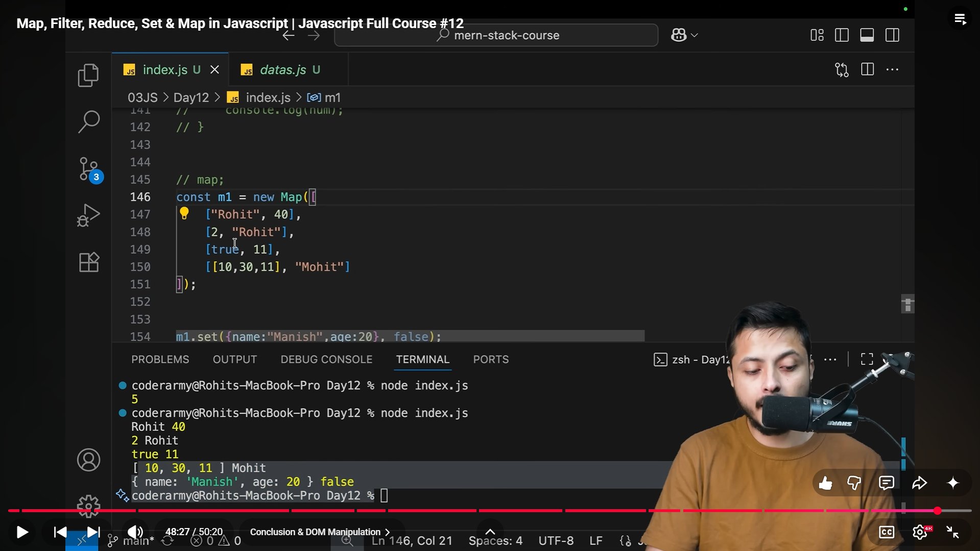Switch to the DEBUG CONSOLE panel tab

click(326, 360)
